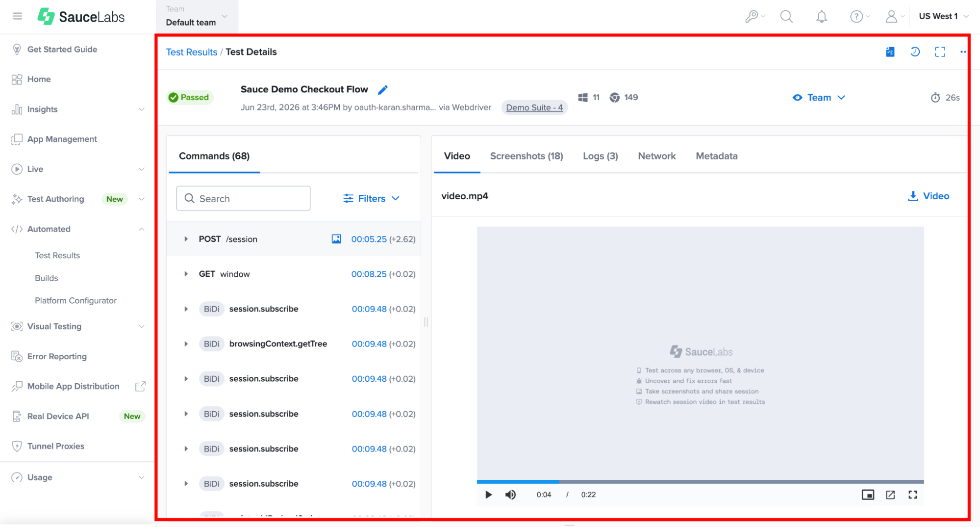This screenshot has width=980, height=527.
Task: Expand the Insights sidebar section
Action: pyautogui.click(x=141, y=109)
